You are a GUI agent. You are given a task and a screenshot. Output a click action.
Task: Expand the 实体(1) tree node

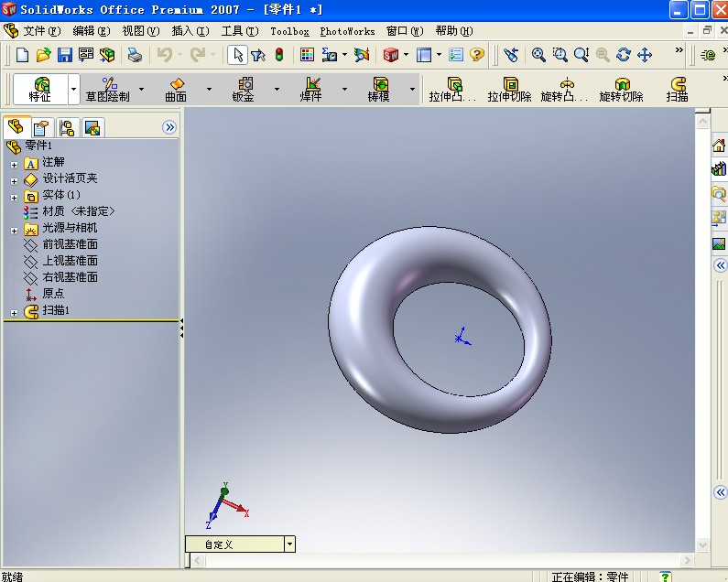[x=14, y=198]
